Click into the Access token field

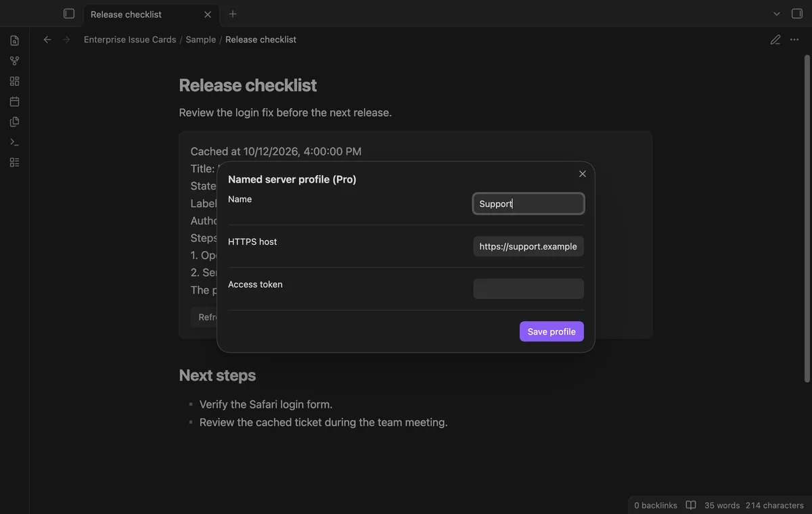[528, 289]
